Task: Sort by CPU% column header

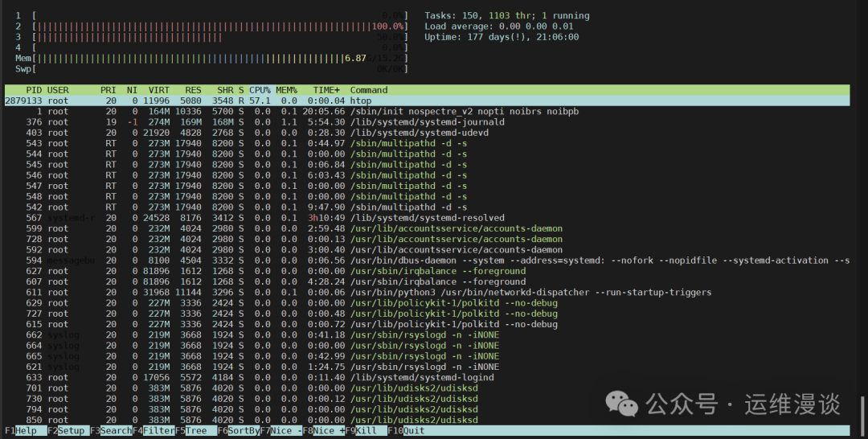Action: pyautogui.click(x=260, y=90)
